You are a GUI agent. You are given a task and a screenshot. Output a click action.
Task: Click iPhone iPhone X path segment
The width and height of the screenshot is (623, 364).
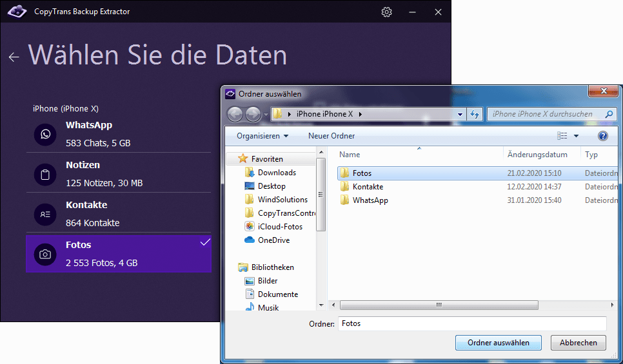pyautogui.click(x=324, y=114)
